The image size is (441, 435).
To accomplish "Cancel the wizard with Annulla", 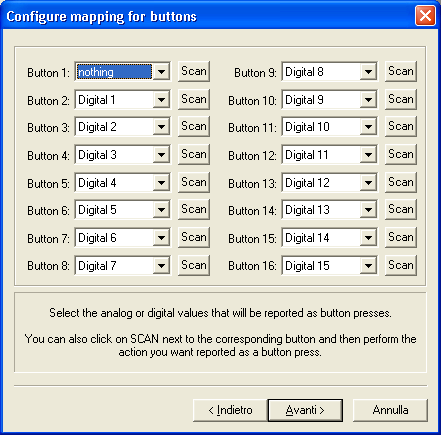I will coord(390,410).
